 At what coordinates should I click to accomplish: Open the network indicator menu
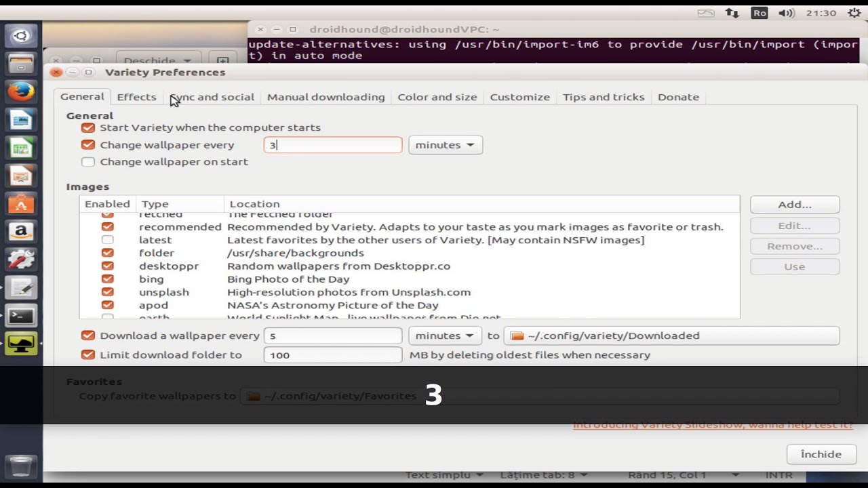[732, 13]
